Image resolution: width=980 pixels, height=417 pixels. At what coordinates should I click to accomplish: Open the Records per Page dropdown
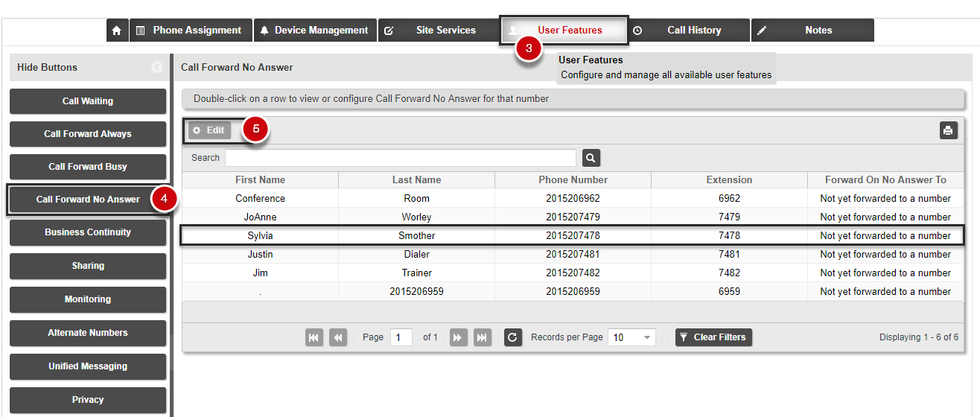(x=631, y=337)
